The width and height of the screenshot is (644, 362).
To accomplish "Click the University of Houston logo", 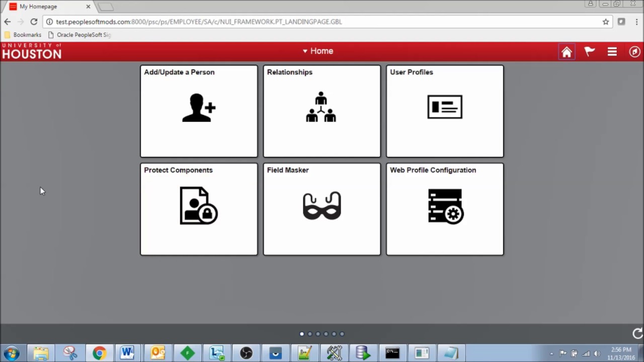I will click(31, 51).
